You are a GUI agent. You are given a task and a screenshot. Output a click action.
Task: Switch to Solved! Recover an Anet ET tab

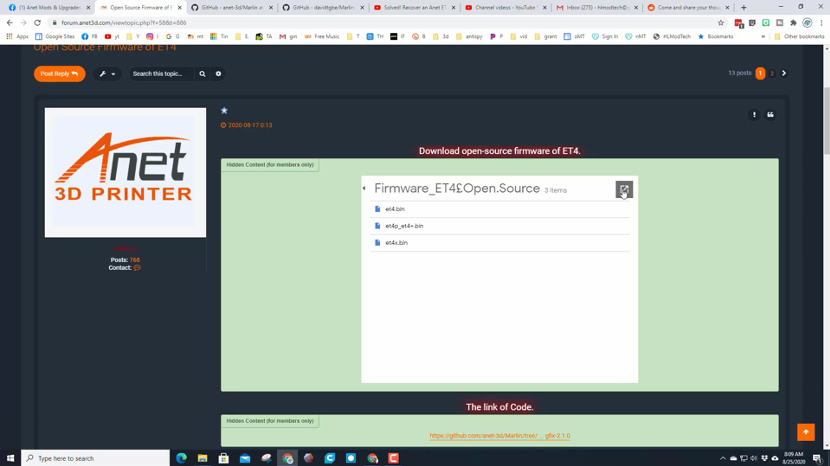(414, 7)
